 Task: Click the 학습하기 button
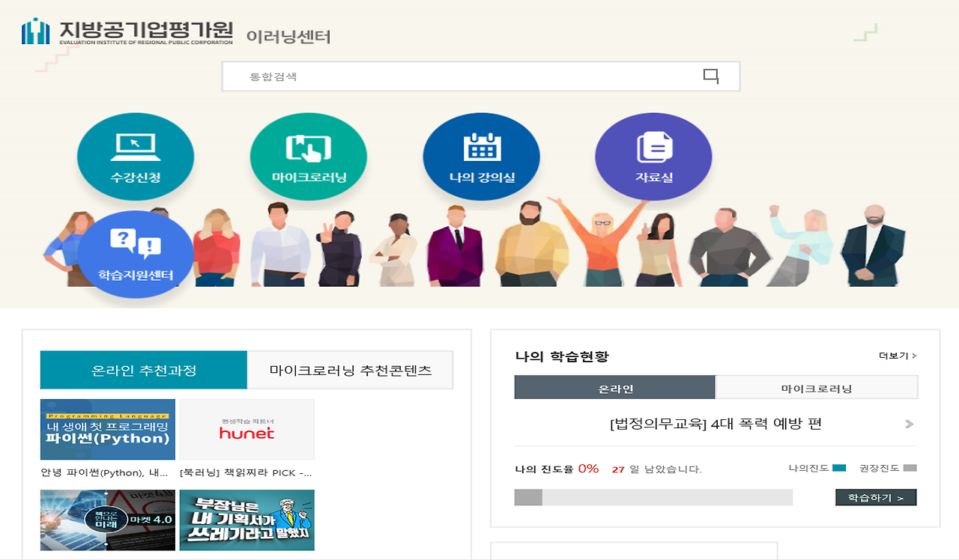pyautogui.click(x=876, y=497)
